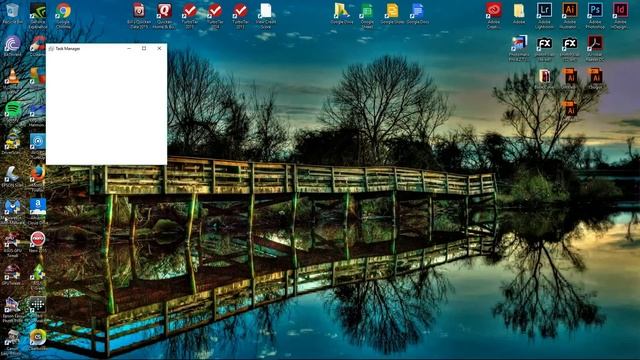Select the Google Drive shortcut
This screenshot has width=640, height=360.
tap(342, 11)
